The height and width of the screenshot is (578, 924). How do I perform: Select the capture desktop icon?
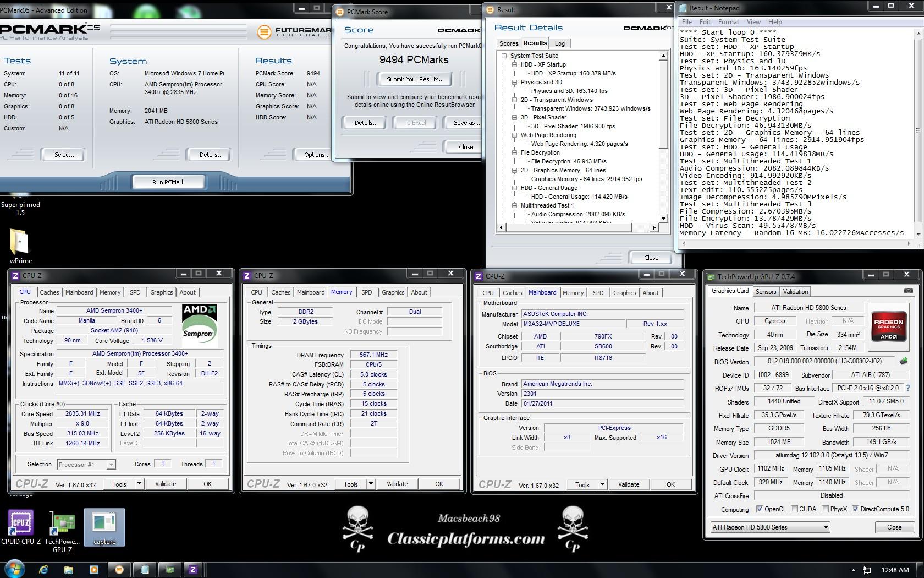[105, 527]
